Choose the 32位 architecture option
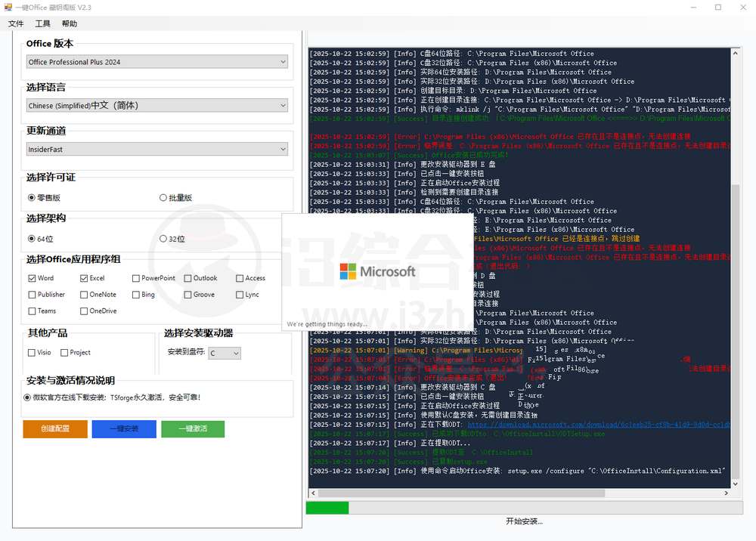This screenshot has width=756, height=541. [x=163, y=239]
